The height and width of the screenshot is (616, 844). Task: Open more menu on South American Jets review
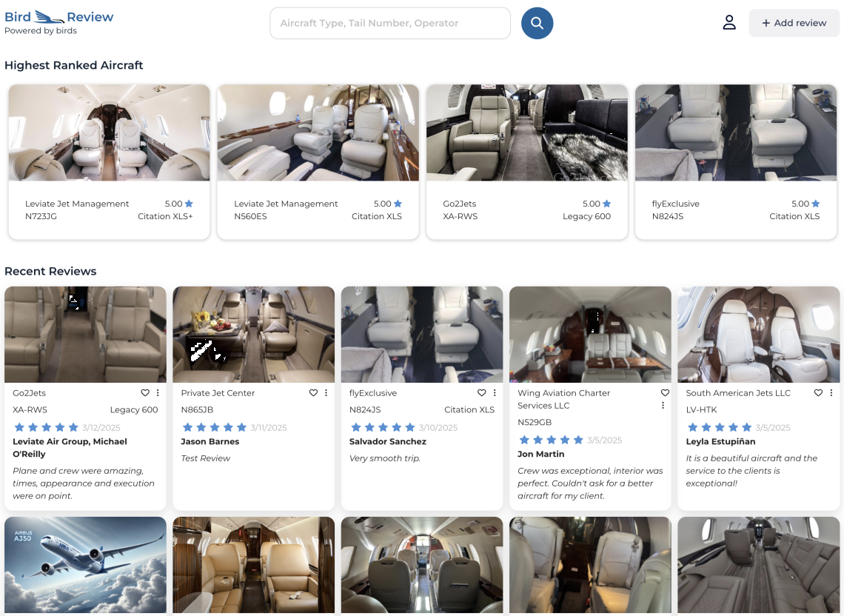pos(831,392)
